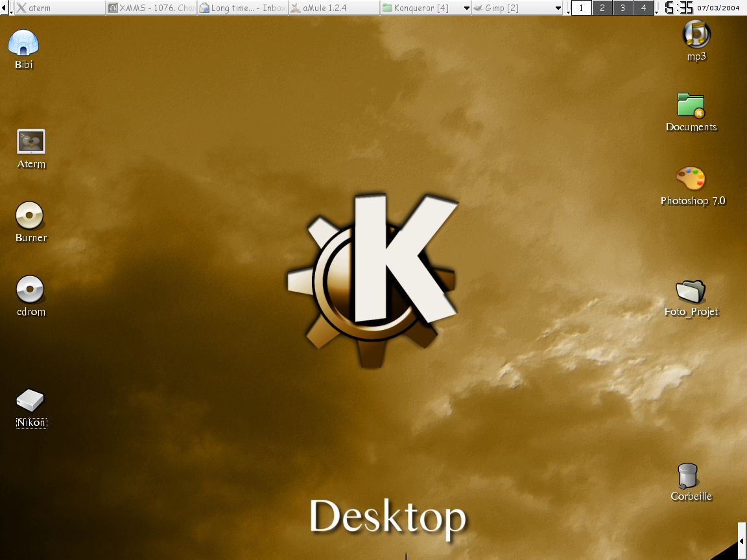Open the Bibi igloo home icon
The height and width of the screenshot is (560, 747).
pyautogui.click(x=23, y=42)
